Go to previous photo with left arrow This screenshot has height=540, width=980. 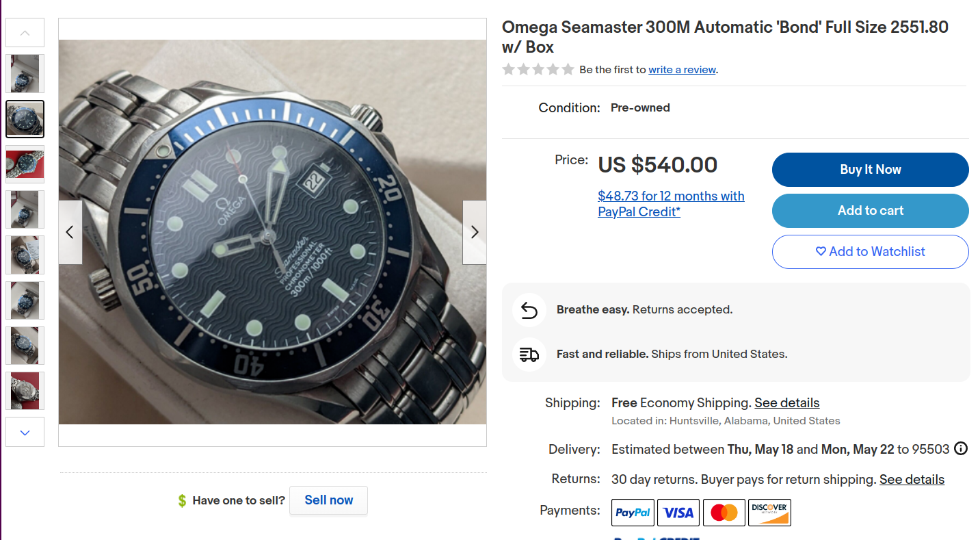pyautogui.click(x=70, y=232)
